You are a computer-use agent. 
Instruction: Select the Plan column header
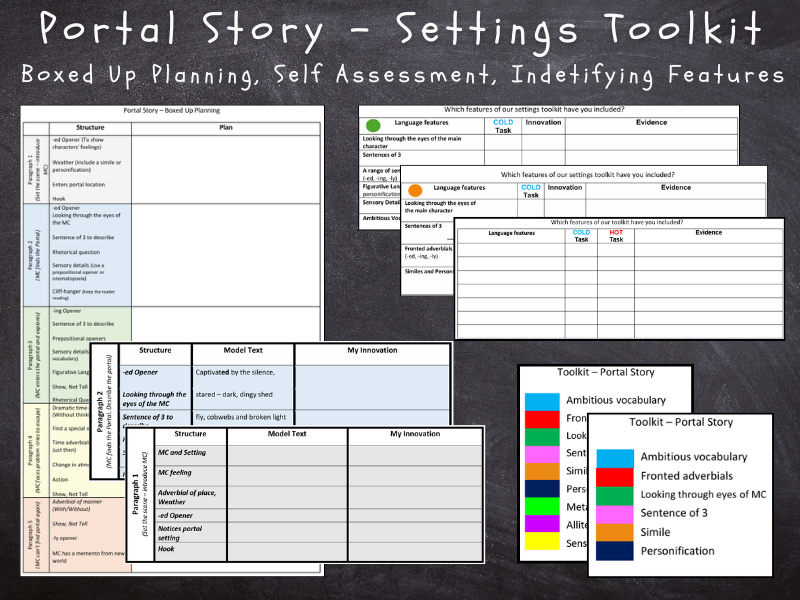tap(226, 127)
